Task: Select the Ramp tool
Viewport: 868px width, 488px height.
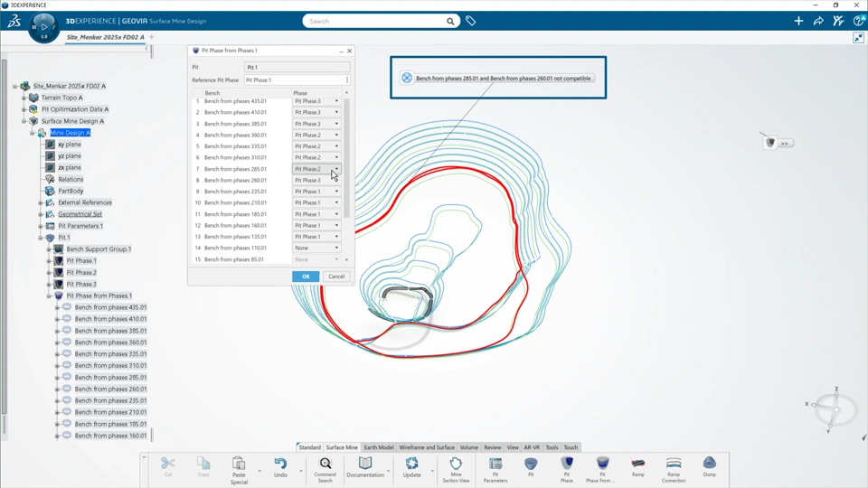Action: (x=637, y=466)
